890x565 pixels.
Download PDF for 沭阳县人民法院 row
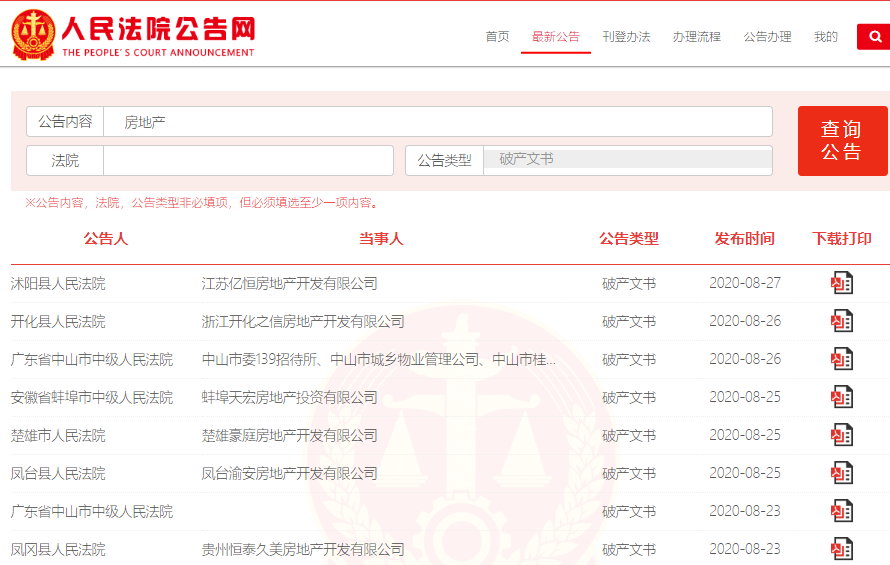842,283
